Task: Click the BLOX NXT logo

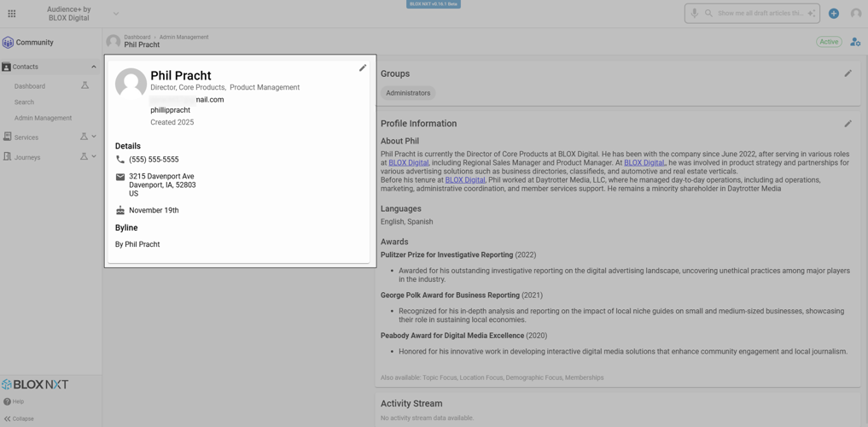Action: pos(35,384)
